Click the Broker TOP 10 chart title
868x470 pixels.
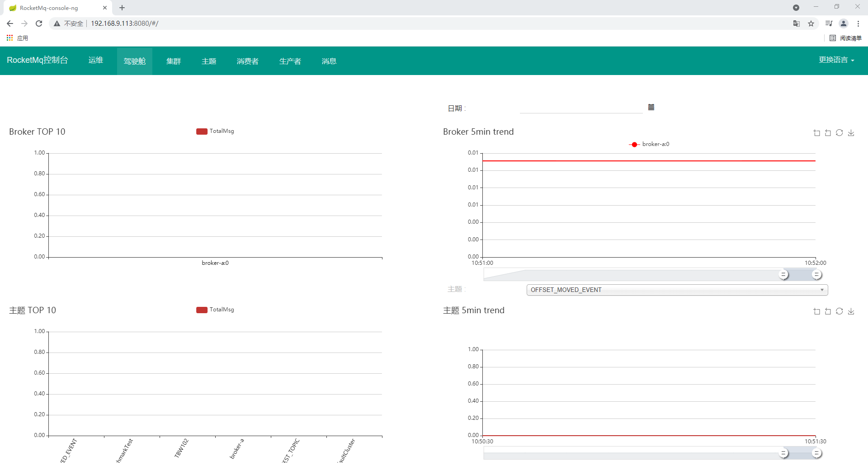[37, 132]
